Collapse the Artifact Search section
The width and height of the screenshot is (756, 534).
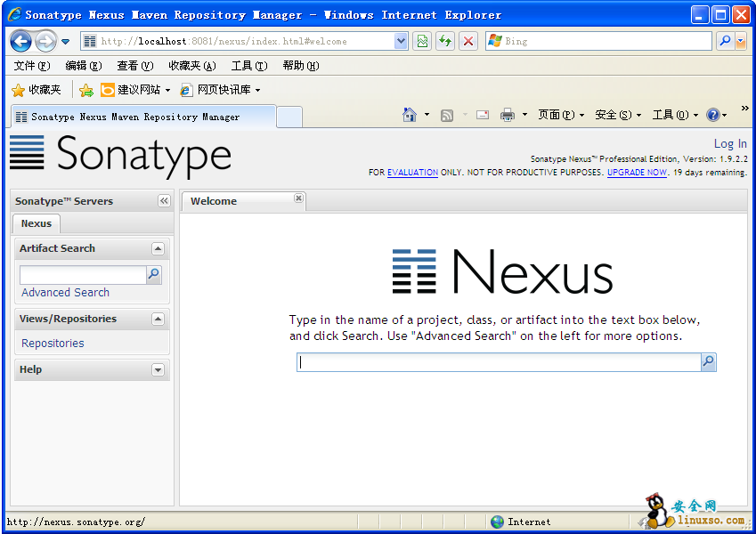pyautogui.click(x=158, y=248)
